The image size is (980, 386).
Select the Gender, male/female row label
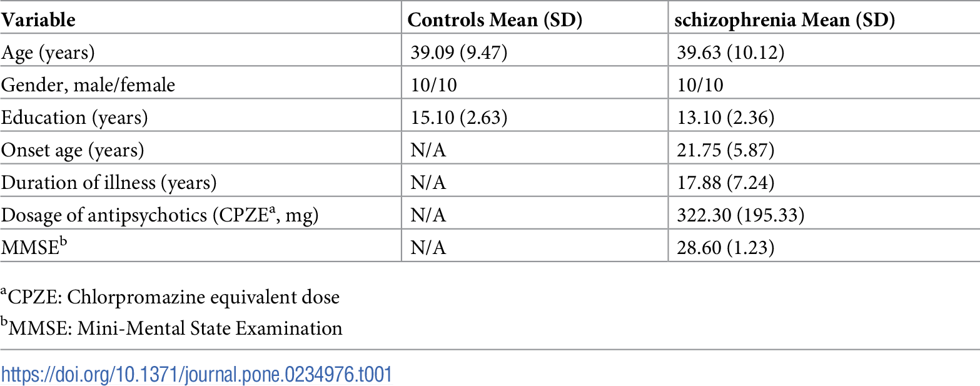(x=88, y=85)
